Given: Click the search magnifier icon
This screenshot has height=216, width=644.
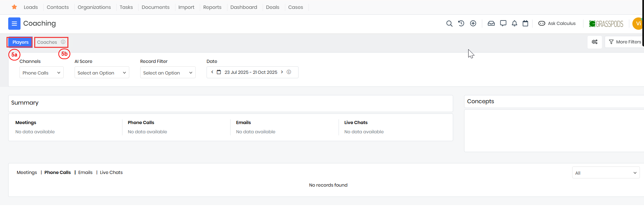Looking at the screenshot, I should point(449,24).
